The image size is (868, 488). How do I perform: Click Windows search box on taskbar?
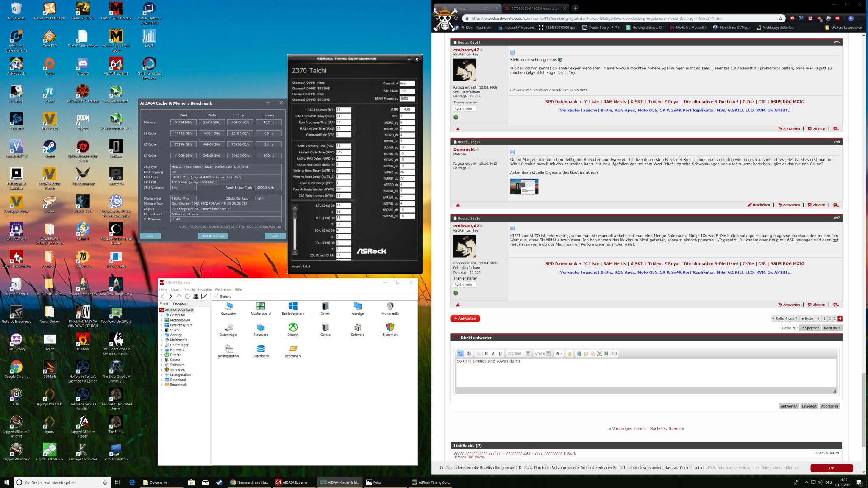coord(62,482)
